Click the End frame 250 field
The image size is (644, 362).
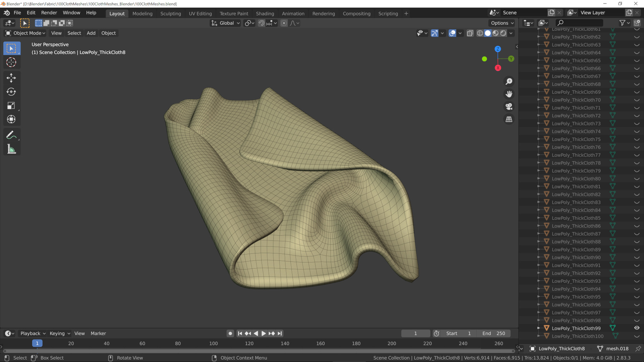494,333
